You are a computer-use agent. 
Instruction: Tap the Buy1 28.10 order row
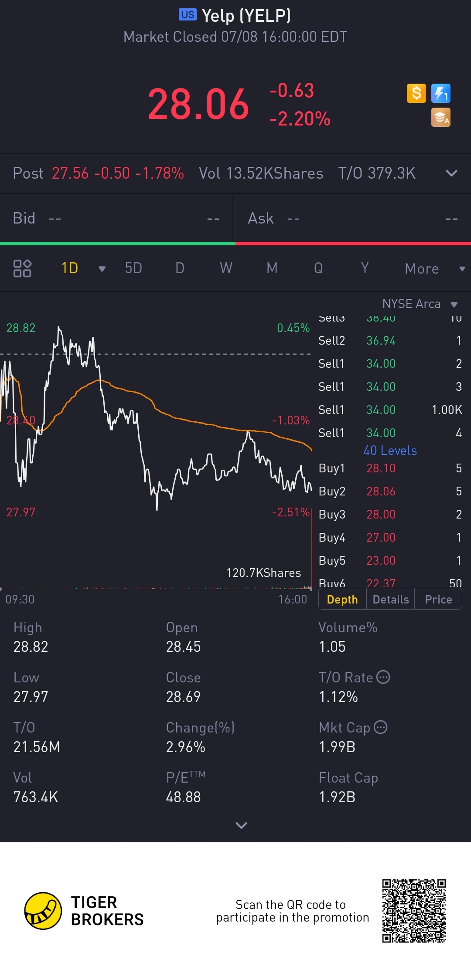[390, 468]
